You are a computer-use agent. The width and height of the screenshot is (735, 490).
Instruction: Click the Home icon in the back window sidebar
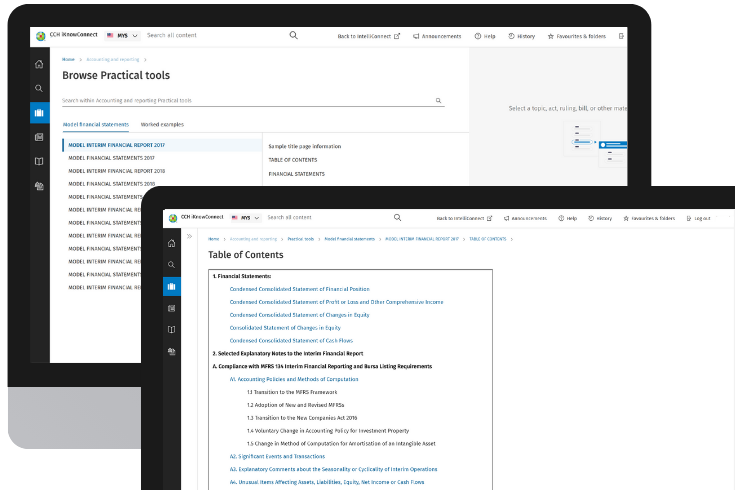pyautogui.click(x=39, y=64)
